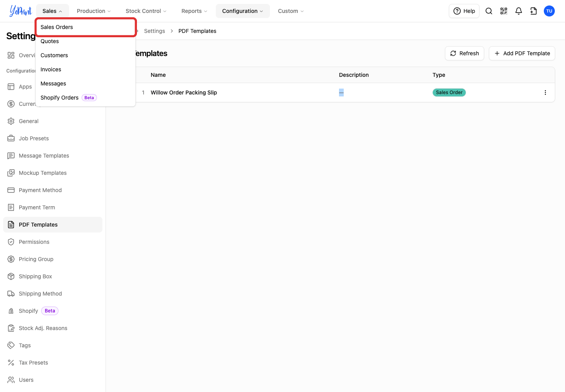
Task: Click the Tags label icon
Action: coord(11,345)
